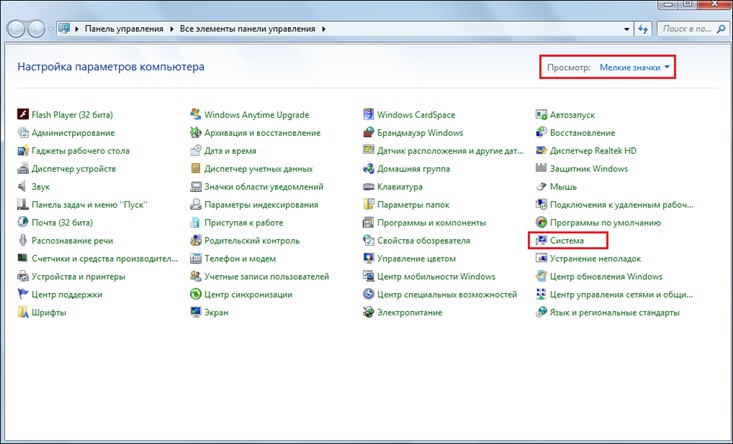Open the Родительский контроль icon
The image size is (733, 444).
[196, 240]
